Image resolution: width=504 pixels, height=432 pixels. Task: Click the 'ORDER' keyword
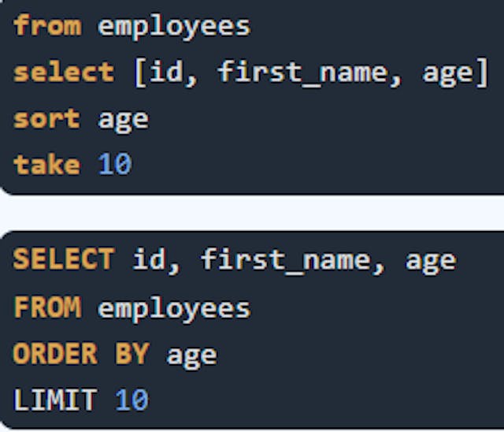click(x=55, y=353)
